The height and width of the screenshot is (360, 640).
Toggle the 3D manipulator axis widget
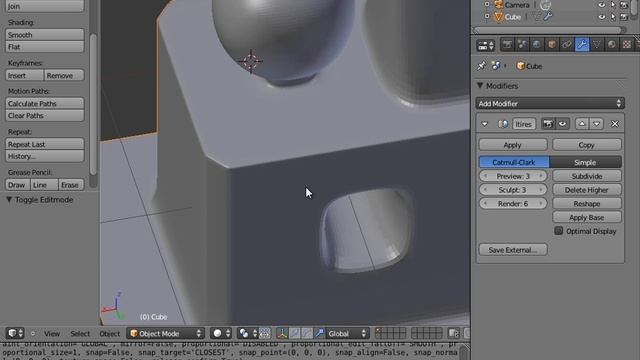pos(282,333)
